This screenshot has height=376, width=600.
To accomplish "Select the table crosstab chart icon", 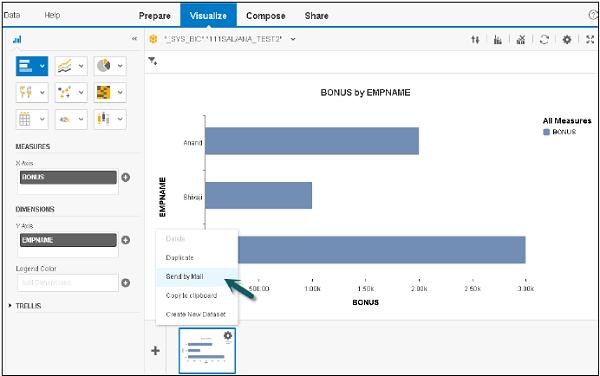I will [25, 119].
